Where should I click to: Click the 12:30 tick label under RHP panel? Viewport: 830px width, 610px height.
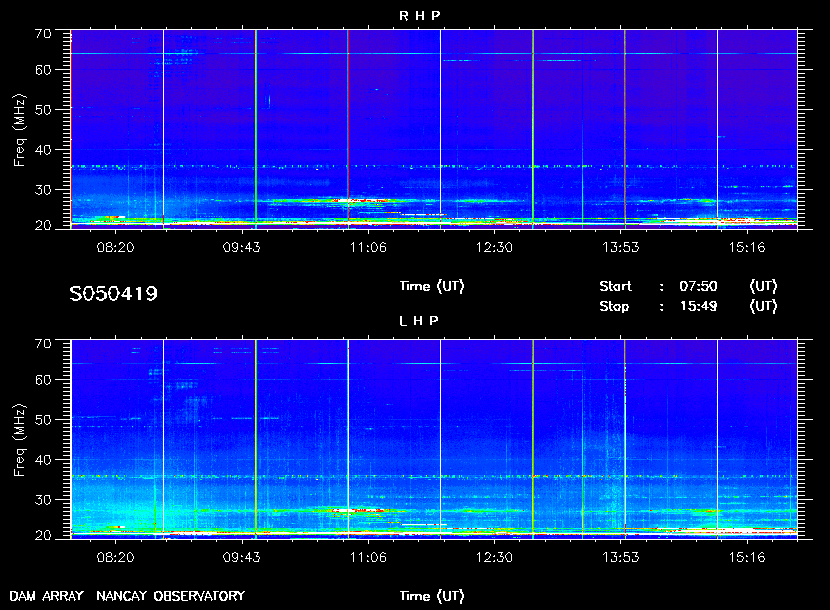point(494,247)
